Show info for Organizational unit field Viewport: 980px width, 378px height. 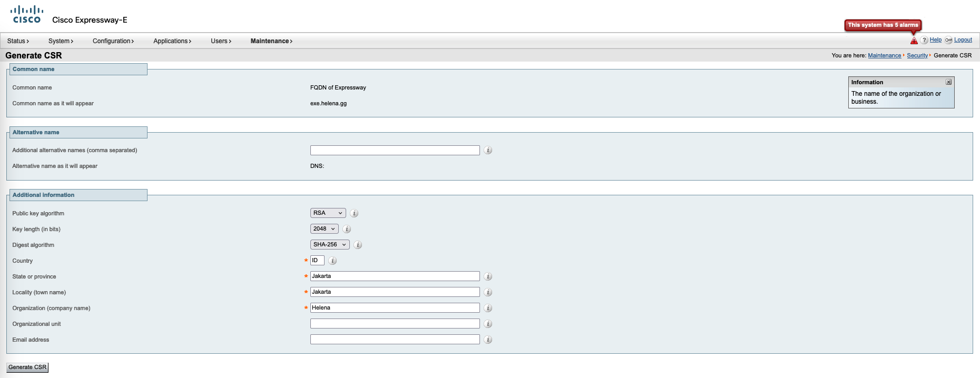(488, 324)
